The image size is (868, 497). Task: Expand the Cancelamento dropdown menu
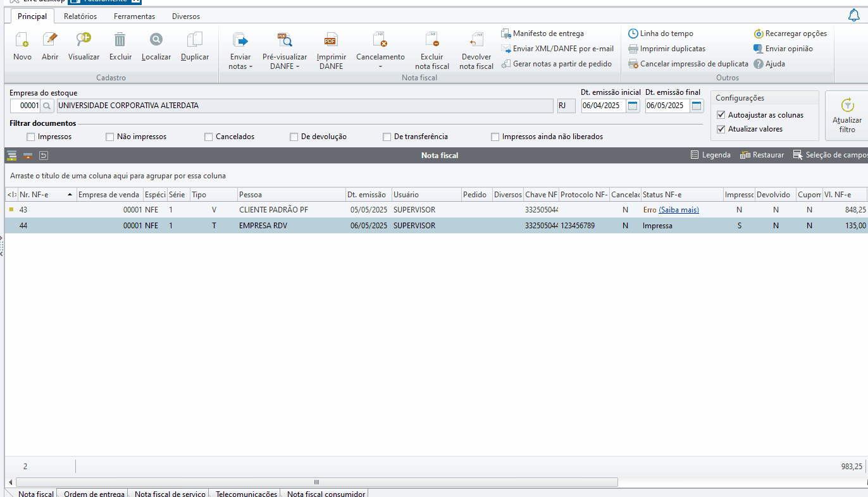click(x=380, y=66)
